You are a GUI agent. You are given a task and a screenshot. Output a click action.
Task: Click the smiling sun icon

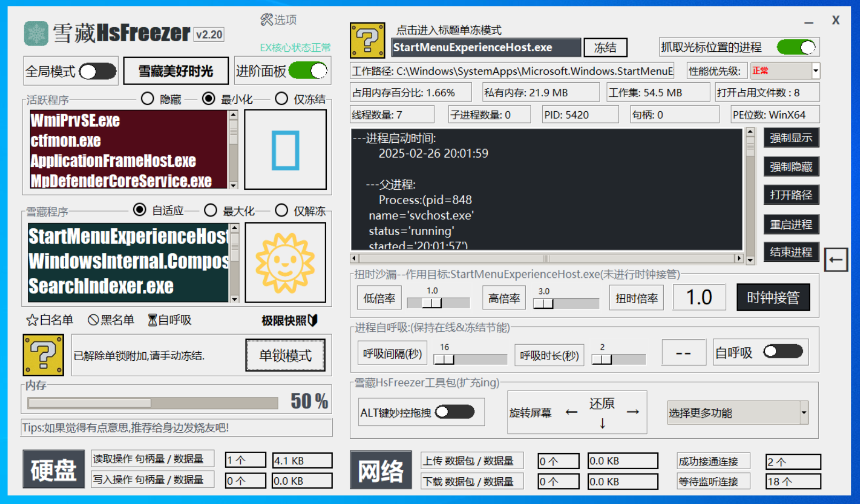pyautogui.click(x=285, y=263)
